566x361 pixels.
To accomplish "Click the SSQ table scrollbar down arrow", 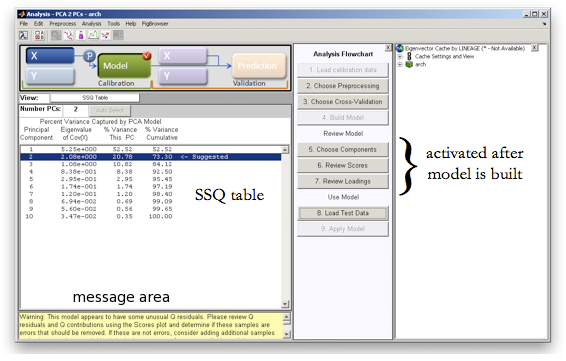I will point(285,304).
